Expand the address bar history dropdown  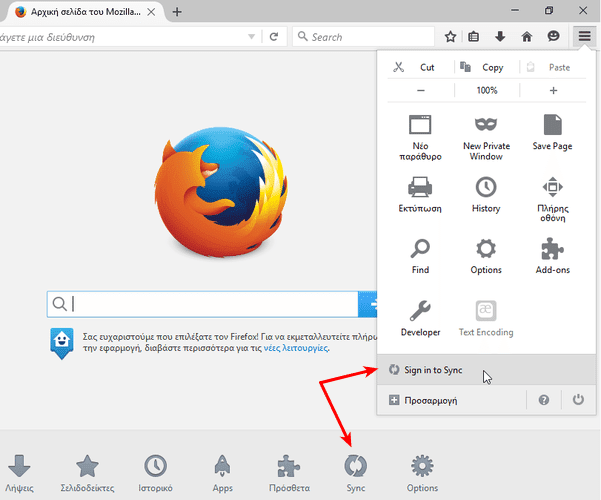tap(251, 37)
